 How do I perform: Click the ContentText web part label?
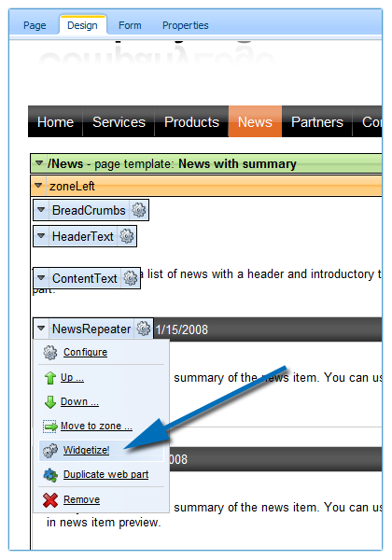pyautogui.click(x=85, y=278)
